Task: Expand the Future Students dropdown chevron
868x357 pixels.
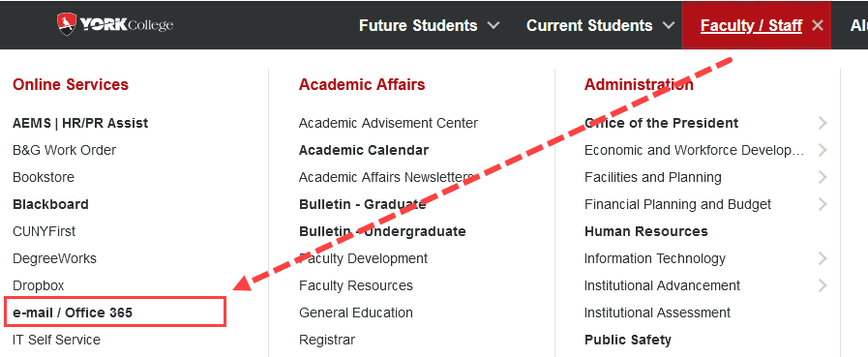Action: pyautogui.click(x=494, y=25)
